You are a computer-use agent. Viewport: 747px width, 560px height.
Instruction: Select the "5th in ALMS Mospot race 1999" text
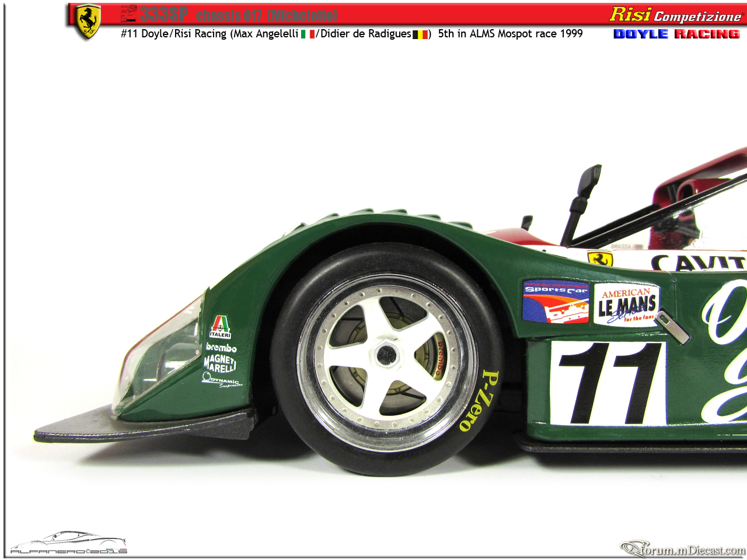pos(511,34)
